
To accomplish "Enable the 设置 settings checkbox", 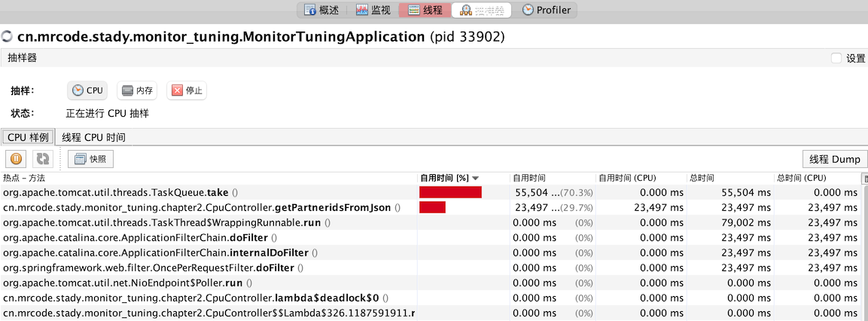I will [x=836, y=58].
